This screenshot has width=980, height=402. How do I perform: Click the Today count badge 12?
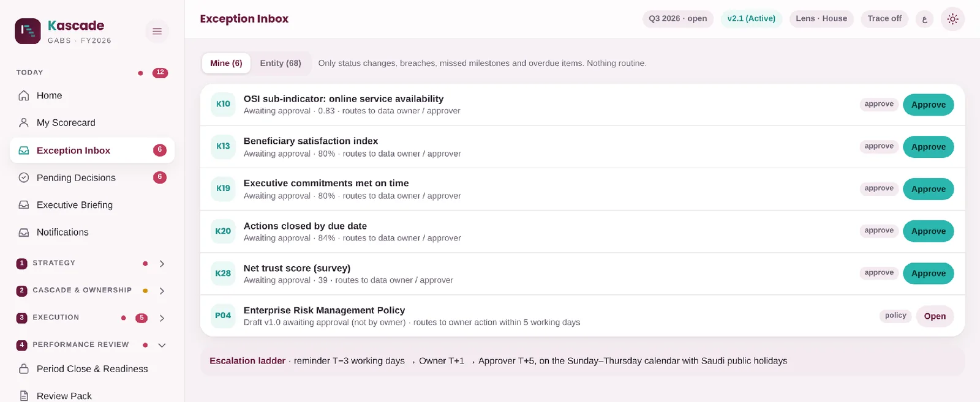click(x=160, y=73)
